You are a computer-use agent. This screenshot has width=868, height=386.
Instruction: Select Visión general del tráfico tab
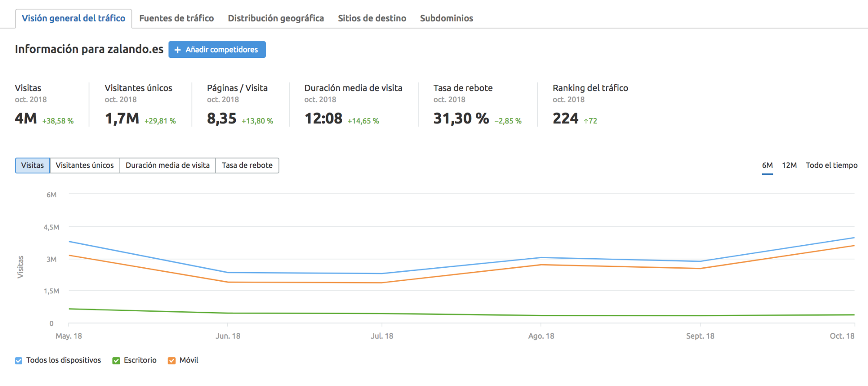pyautogui.click(x=73, y=18)
